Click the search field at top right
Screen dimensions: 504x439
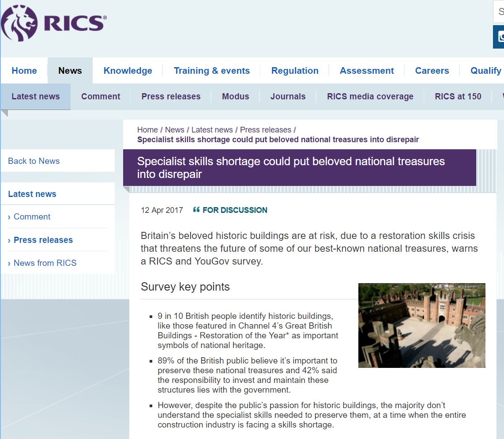[499, 11]
